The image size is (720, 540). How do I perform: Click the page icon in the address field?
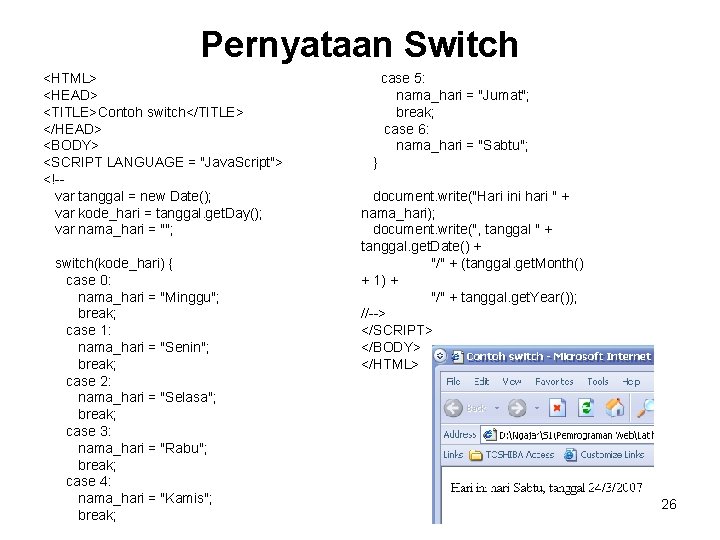tap(489, 434)
